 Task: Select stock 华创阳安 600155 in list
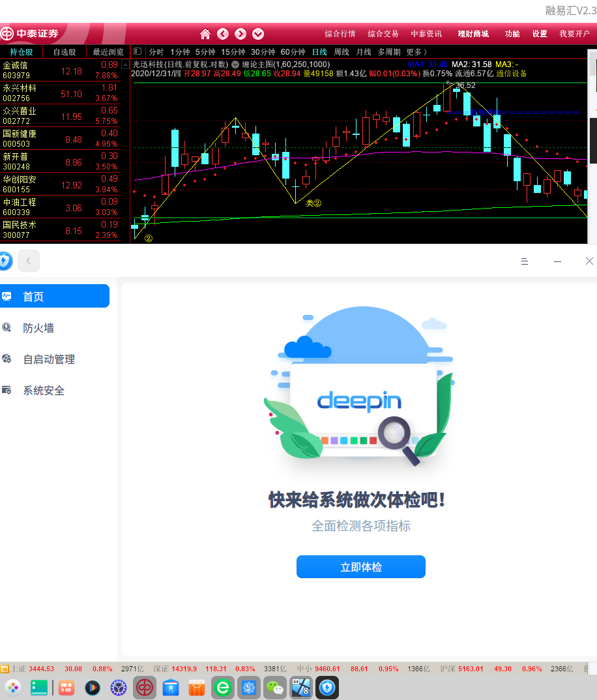[60, 184]
